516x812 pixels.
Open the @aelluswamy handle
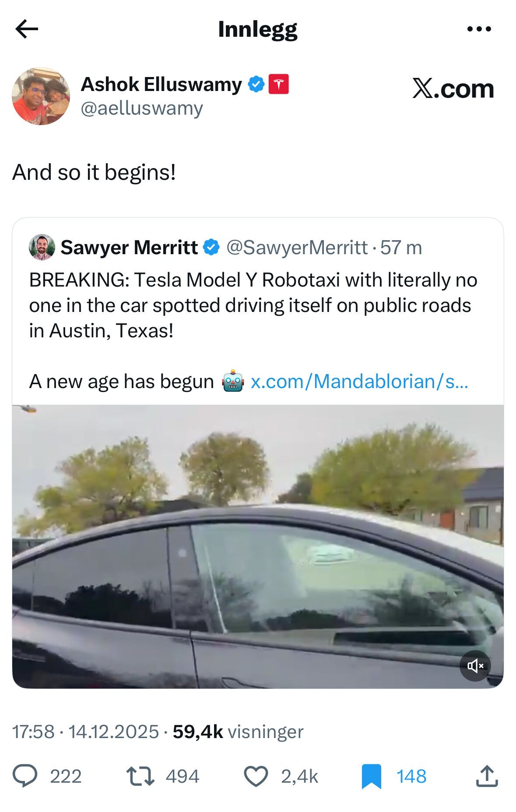(142, 108)
